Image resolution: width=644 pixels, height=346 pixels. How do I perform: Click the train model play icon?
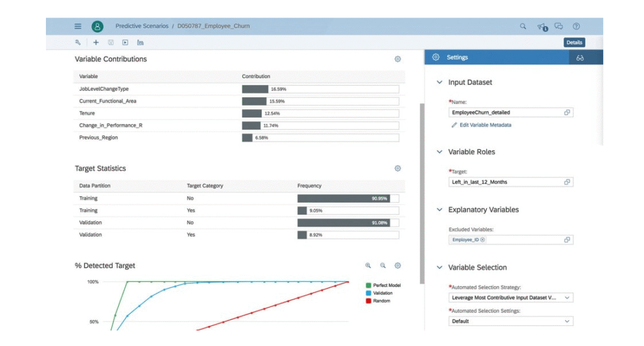pos(125,43)
